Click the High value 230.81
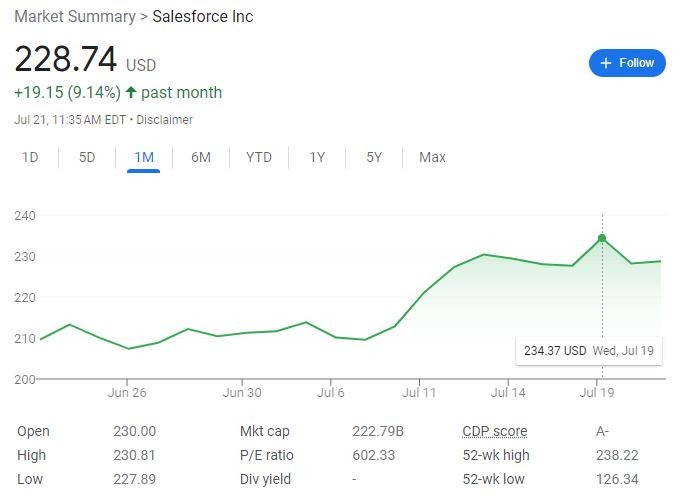Image resolution: width=690 pixels, height=501 pixels. coord(134,455)
